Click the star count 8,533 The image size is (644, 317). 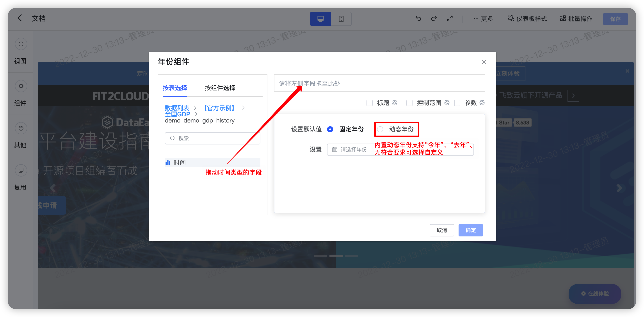[x=522, y=123]
